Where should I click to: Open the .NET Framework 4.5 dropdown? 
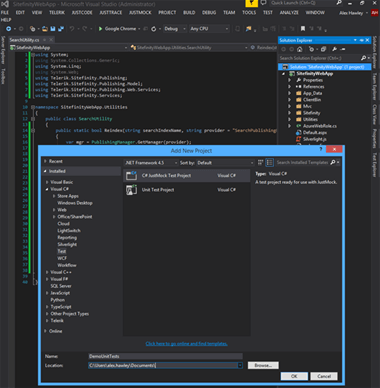point(151,163)
